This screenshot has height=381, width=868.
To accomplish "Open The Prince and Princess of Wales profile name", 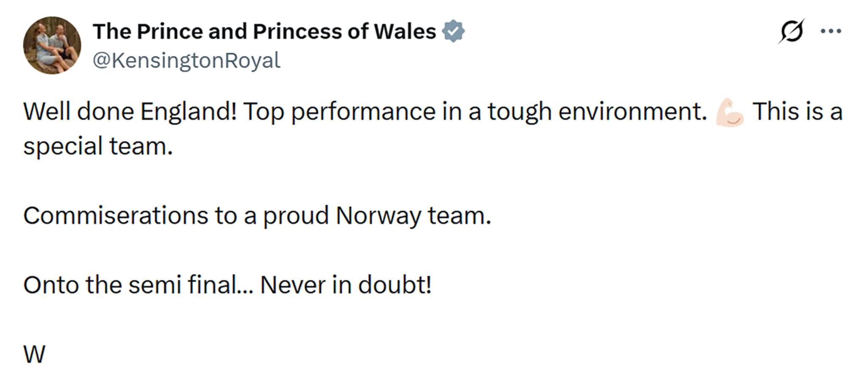I will 264,31.
